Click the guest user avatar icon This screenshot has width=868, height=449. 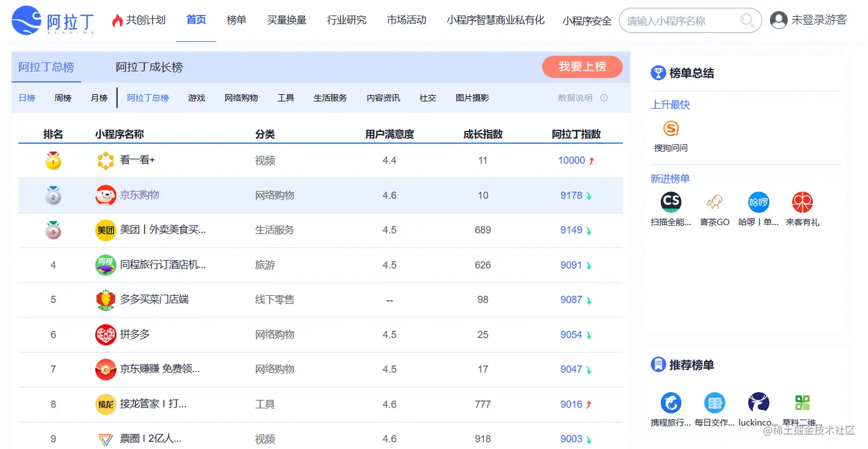[778, 20]
